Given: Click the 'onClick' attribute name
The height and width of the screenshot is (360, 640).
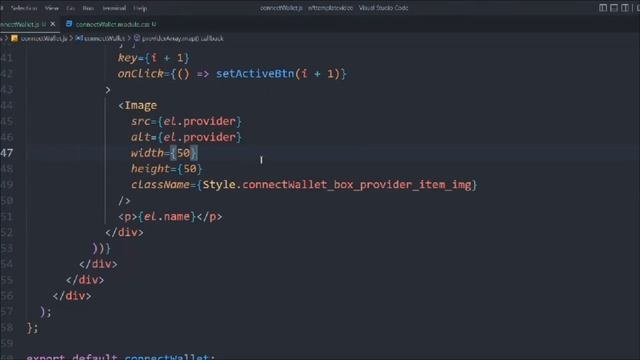Looking at the screenshot, I should [140, 74].
